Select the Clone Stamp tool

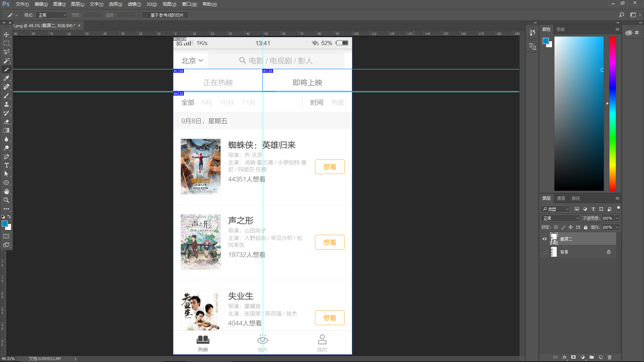(6, 104)
